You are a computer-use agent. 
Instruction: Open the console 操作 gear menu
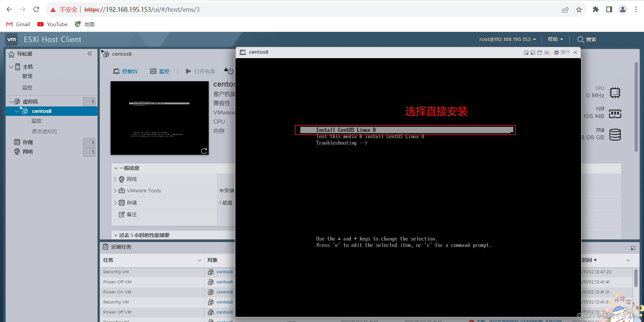[562, 52]
